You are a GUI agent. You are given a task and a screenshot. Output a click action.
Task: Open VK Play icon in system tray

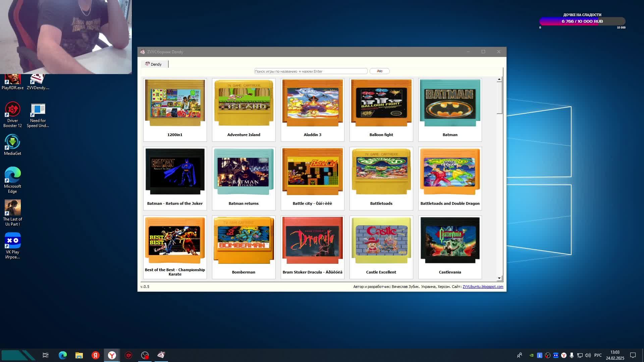click(x=556, y=355)
